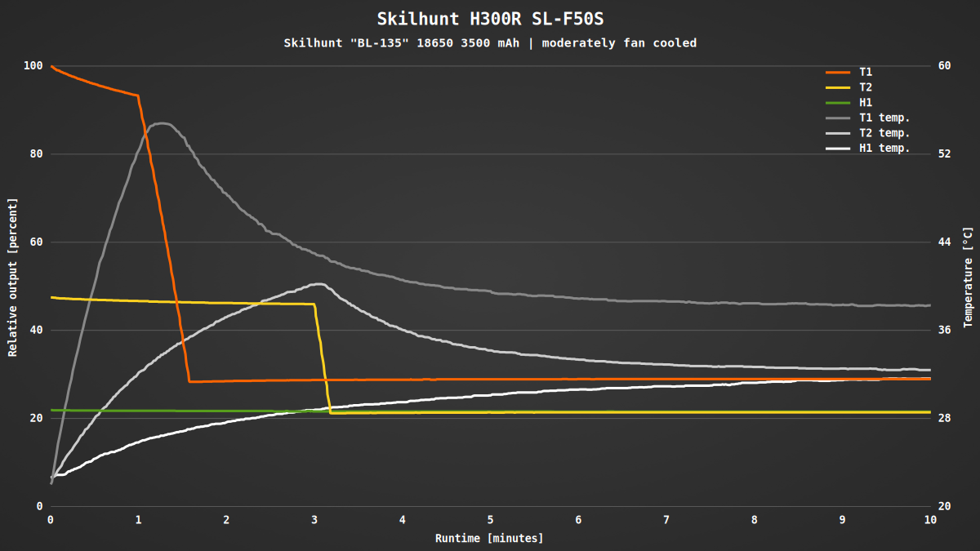Click the chart title Skilhunt H300R SL-F50S
The height and width of the screenshot is (551, 980).
tap(490, 19)
